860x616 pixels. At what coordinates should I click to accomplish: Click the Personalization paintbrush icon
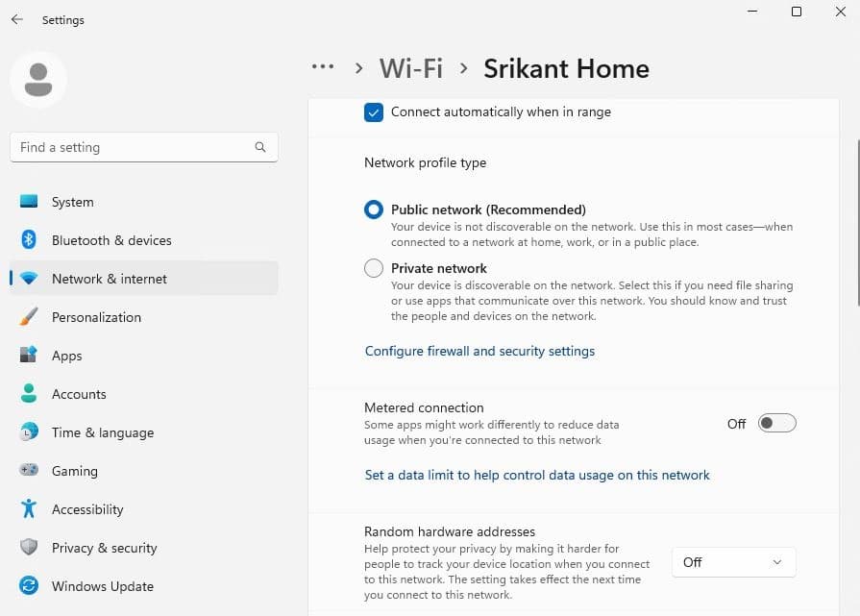[29, 317]
